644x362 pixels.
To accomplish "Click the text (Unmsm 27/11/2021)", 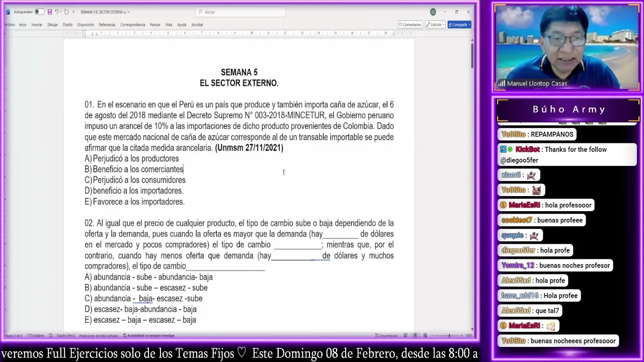I will tap(249, 148).
